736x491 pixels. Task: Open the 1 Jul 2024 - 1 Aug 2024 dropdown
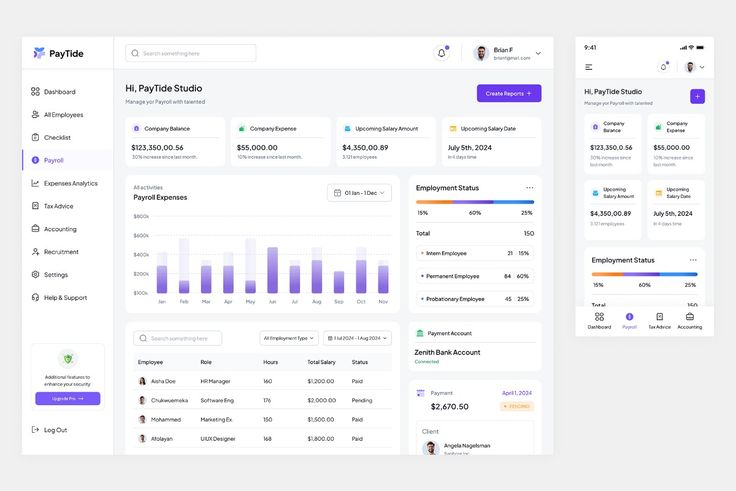pyautogui.click(x=358, y=338)
